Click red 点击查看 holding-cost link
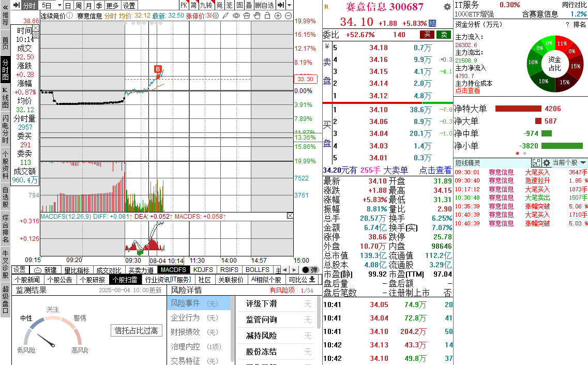The height and width of the screenshot is (365, 588). [468, 90]
